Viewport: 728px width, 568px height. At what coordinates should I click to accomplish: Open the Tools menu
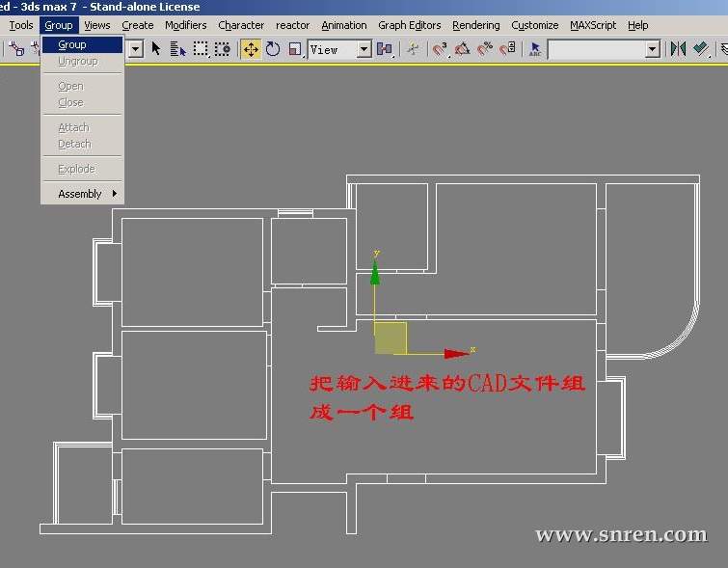pyautogui.click(x=21, y=25)
